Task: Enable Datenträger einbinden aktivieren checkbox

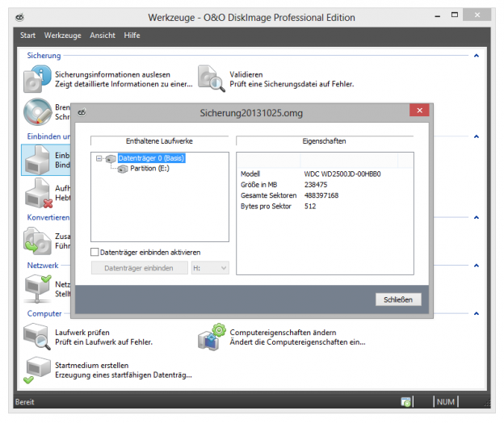Action: pos(94,253)
